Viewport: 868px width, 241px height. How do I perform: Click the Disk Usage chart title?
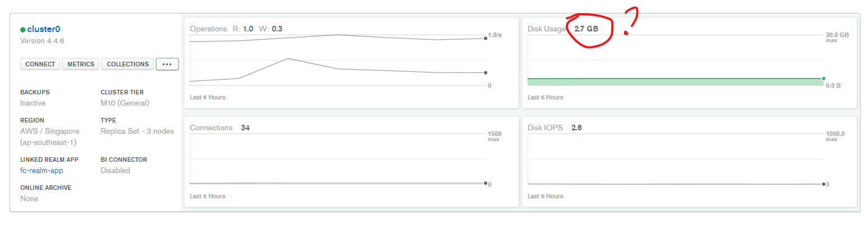click(x=547, y=28)
